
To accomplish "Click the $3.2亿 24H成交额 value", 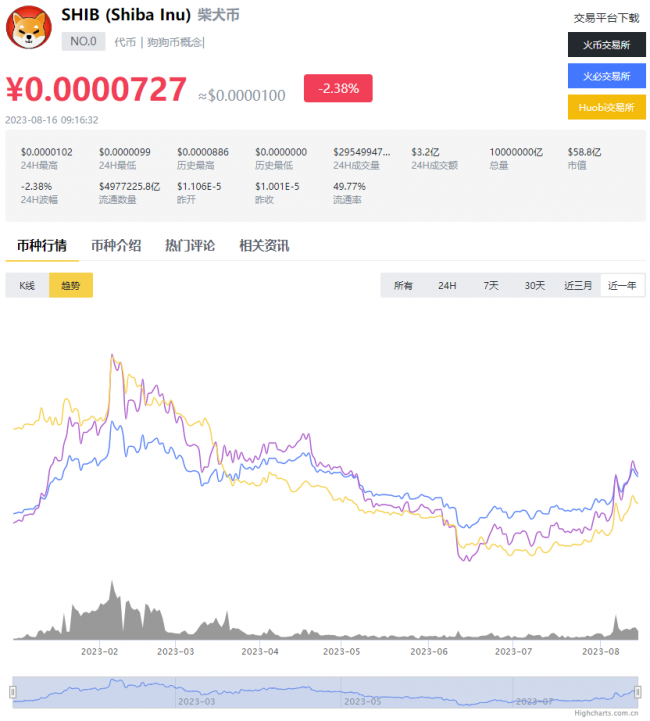I will point(425,152).
